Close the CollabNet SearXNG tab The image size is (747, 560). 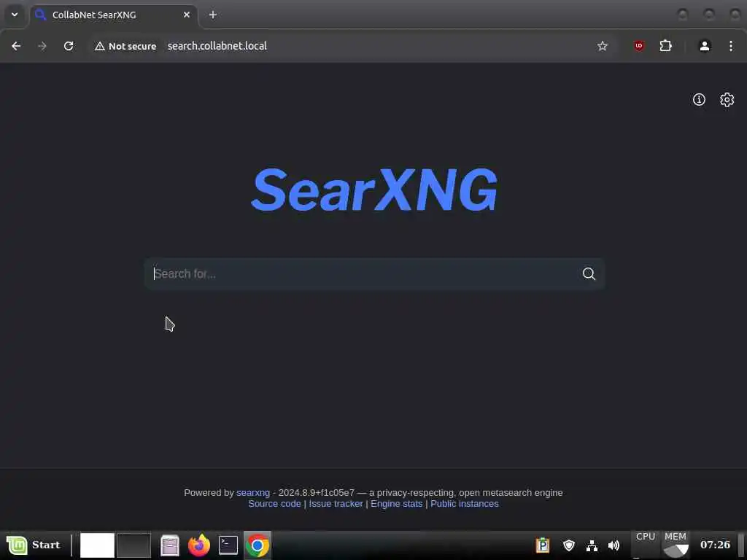pyautogui.click(x=187, y=15)
